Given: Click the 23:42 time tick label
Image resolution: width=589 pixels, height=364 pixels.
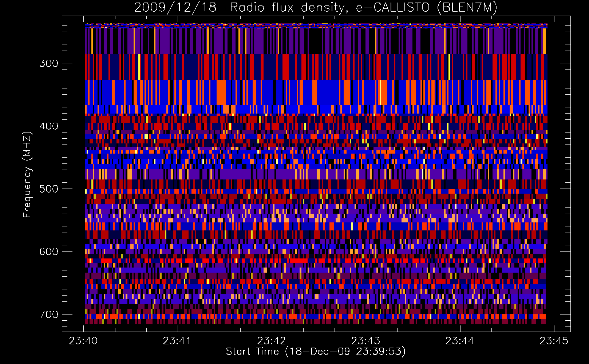Looking at the screenshot, I should click(x=272, y=341).
